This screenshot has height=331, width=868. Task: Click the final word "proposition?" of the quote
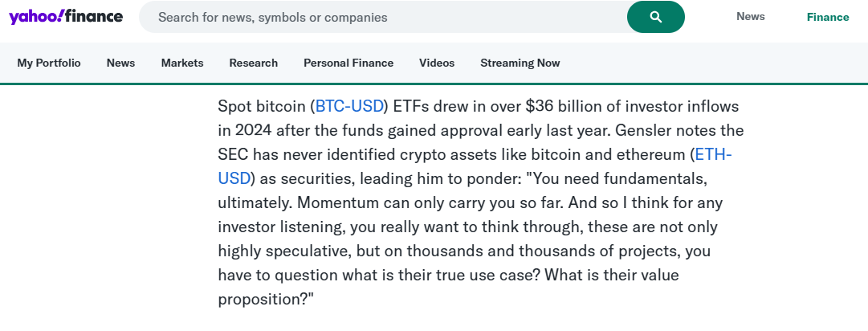[267, 300]
